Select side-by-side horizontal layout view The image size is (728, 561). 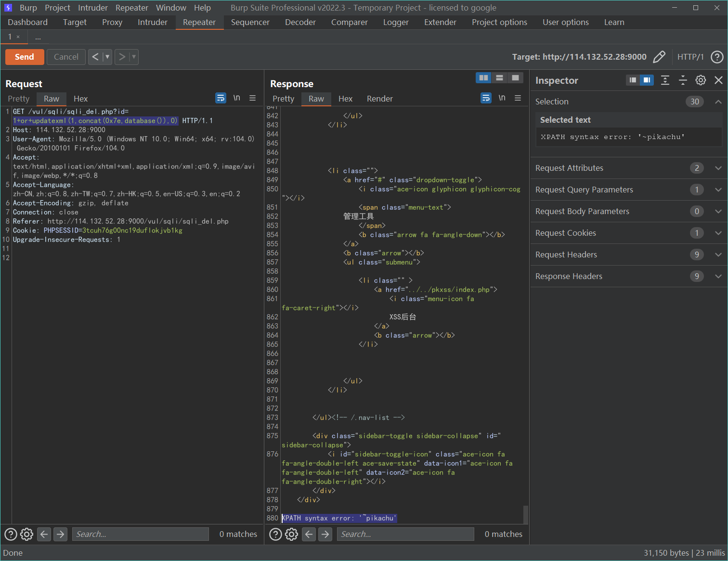click(483, 77)
